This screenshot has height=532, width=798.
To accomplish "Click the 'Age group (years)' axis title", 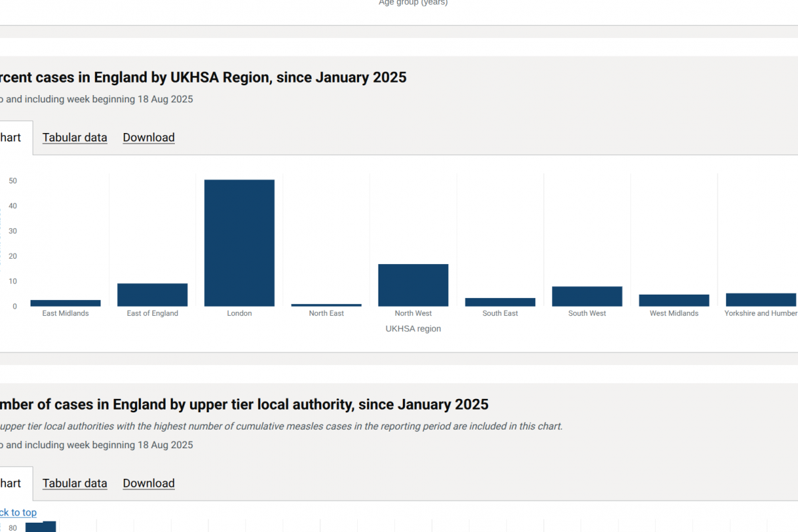I will point(413,3).
